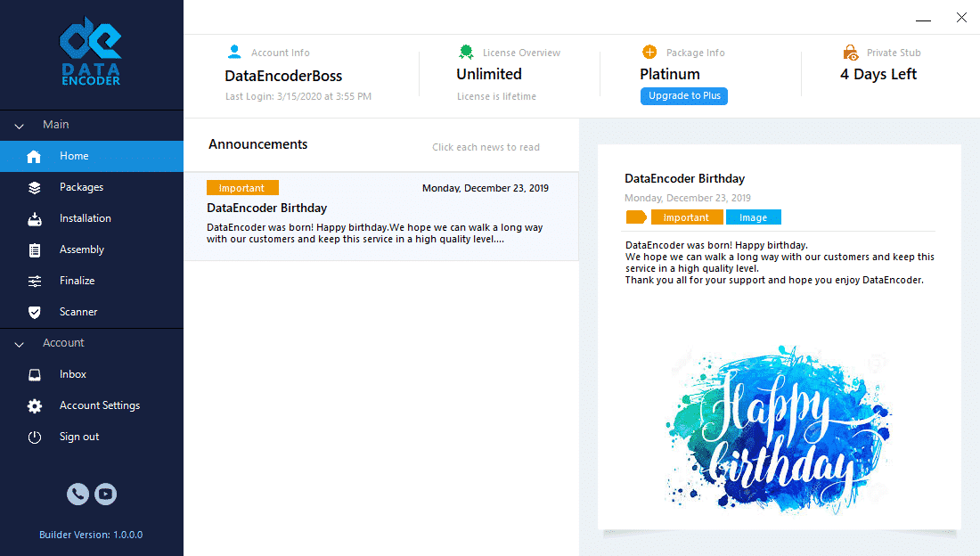Click the Sign out power icon
Screen dimensions: 980x556
35,437
